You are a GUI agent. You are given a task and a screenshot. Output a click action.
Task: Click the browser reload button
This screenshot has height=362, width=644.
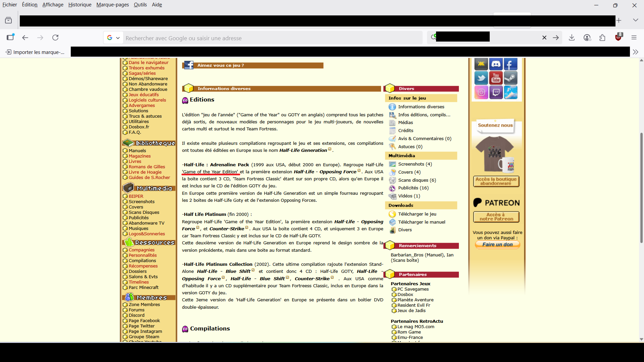55,38
